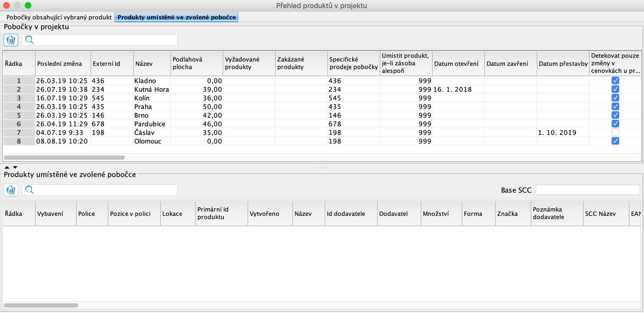
Task: Click the upper table horizontal scrollbar
Action: point(64,157)
